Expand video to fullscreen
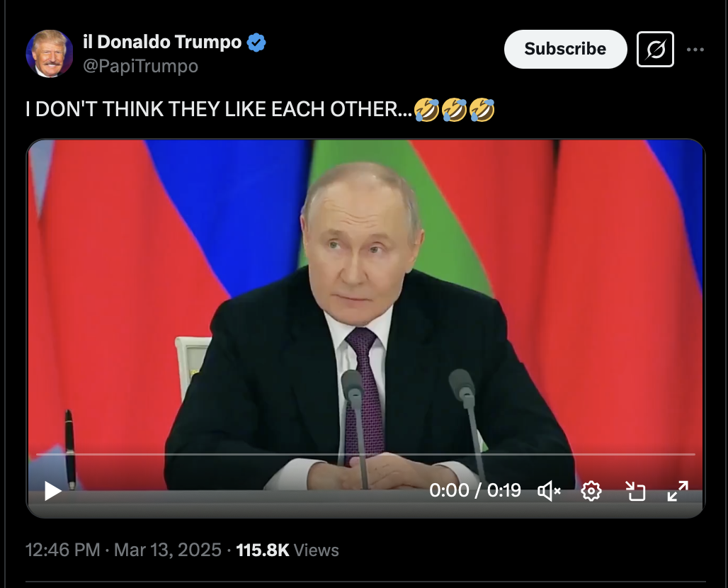728x588 pixels. (678, 491)
